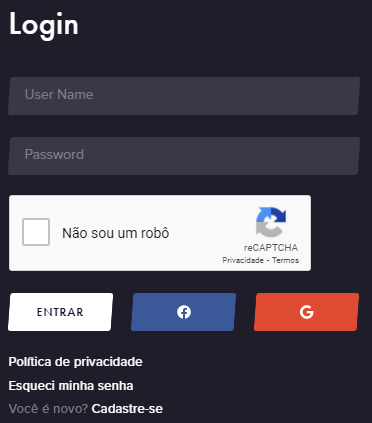Follow the Cadastre-se registration link
The height and width of the screenshot is (423, 372).
pos(127,409)
